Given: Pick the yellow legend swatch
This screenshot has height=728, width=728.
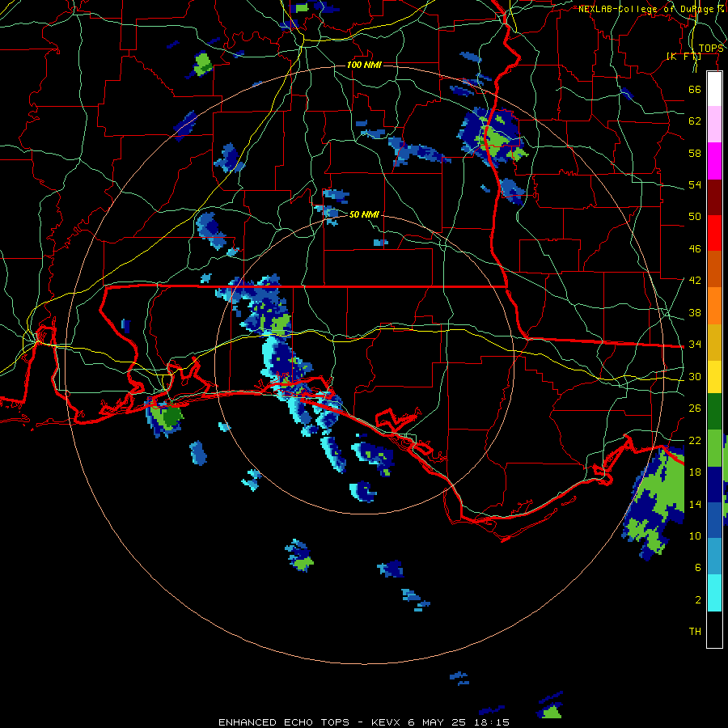Looking at the screenshot, I should point(714,376).
